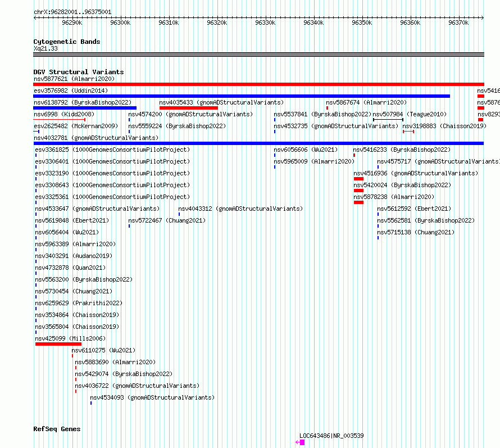Click nsv4575717 (gnomADStructuralVariants) label
Image resolution: width=500 pixels, height=448 pixels.
(438, 161)
